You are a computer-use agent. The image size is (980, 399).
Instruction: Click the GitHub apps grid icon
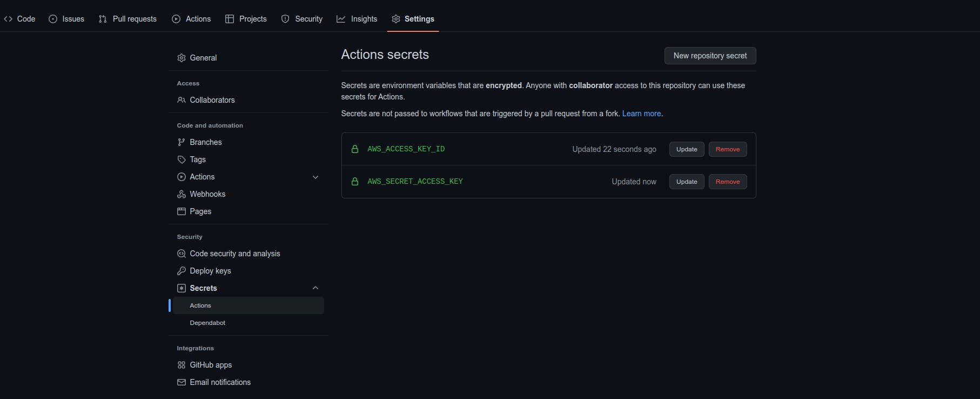(182, 365)
